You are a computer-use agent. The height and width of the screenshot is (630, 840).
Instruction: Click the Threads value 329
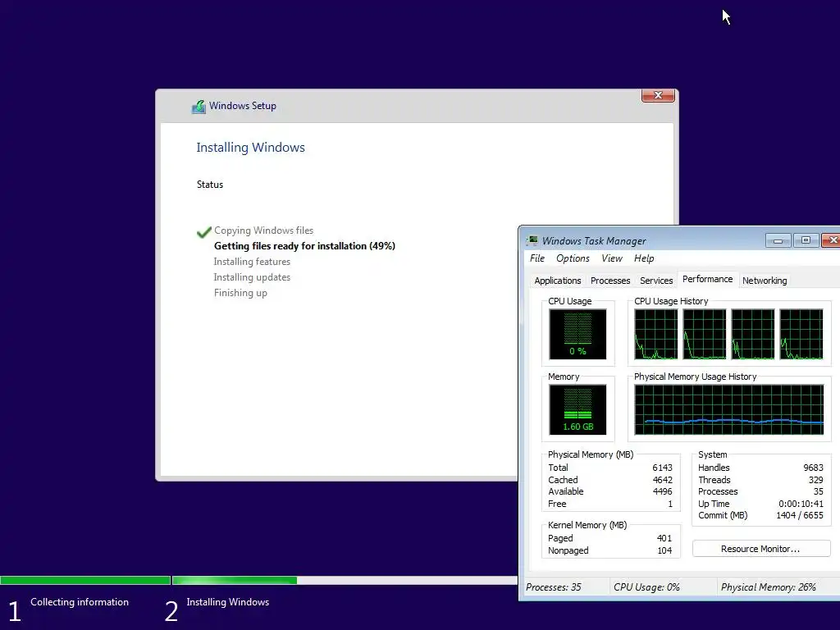tap(816, 480)
